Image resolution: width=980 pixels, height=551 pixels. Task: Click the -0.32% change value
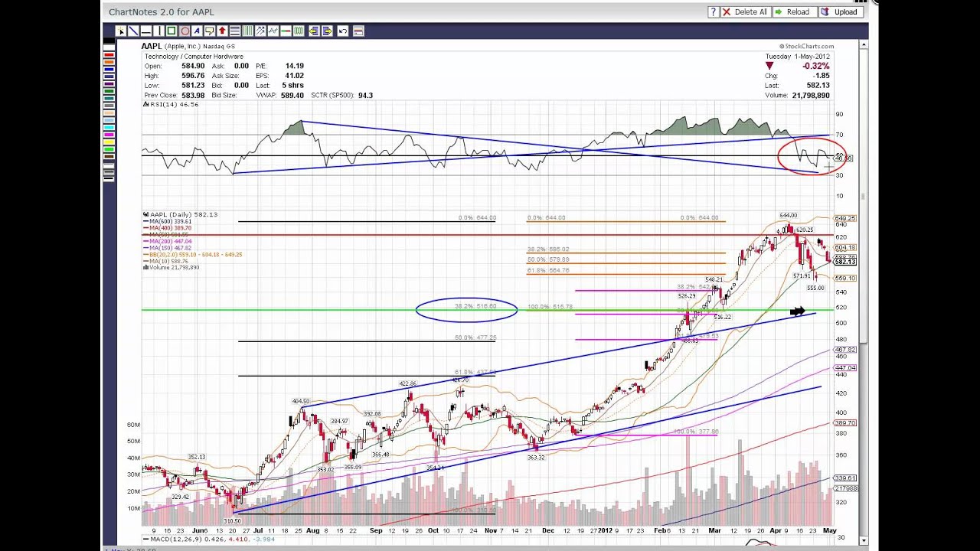815,66
